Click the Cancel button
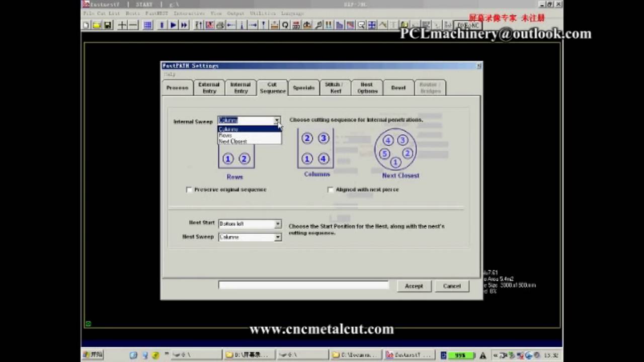644x362 pixels. (x=452, y=286)
